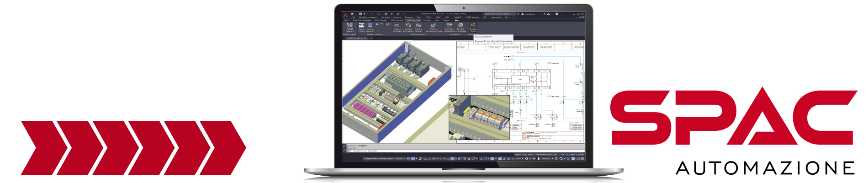Switch to the SPAC Simboli ribbon tab

[381, 21]
